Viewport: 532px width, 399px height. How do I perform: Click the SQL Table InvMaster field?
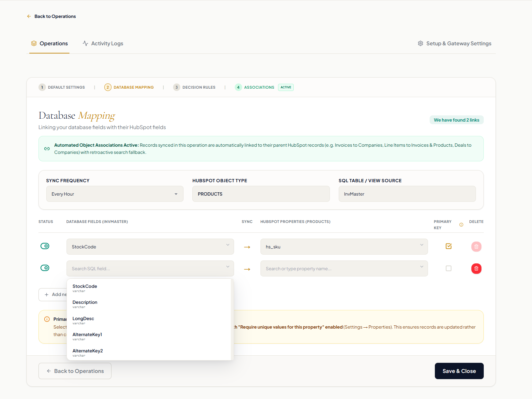407,194
